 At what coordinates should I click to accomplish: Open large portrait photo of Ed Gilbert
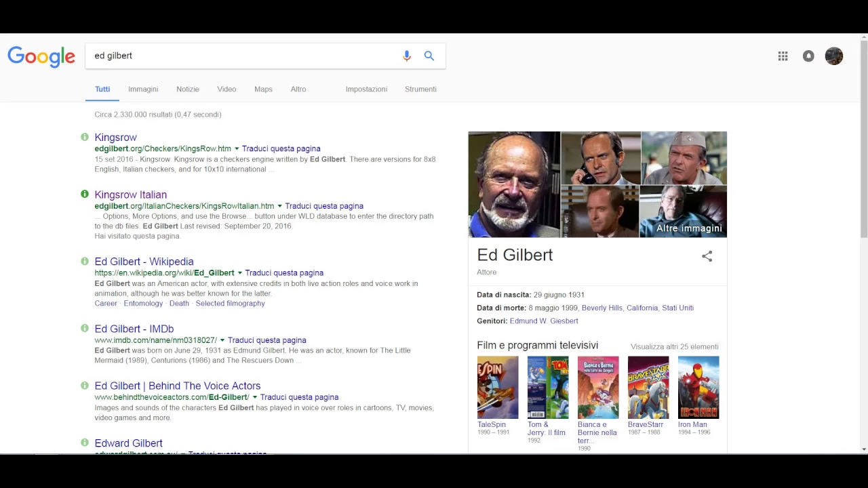514,184
